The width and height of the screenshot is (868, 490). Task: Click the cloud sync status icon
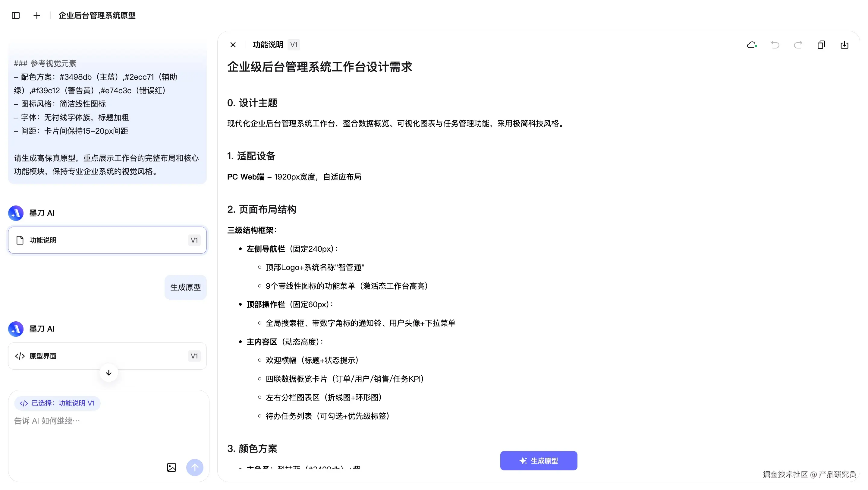pyautogui.click(x=752, y=45)
